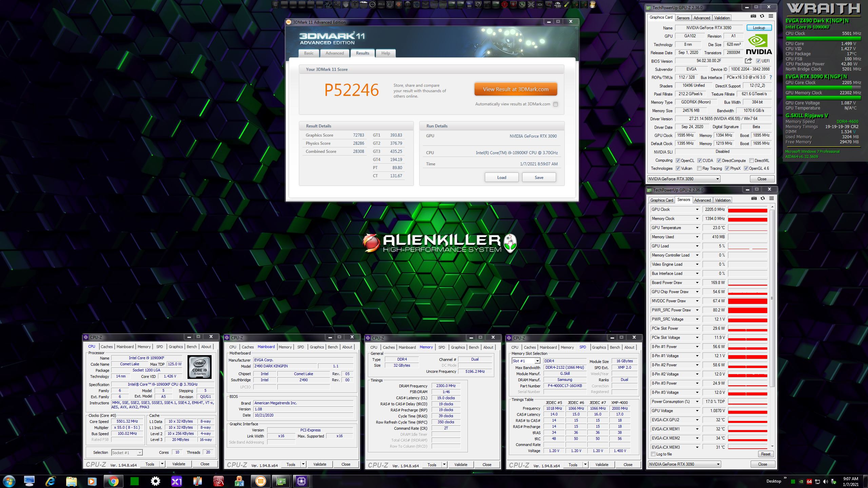Open Caches tab in first CPU-Z window
Viewport: 868px width, 488px height.
[x=106, y=347]
